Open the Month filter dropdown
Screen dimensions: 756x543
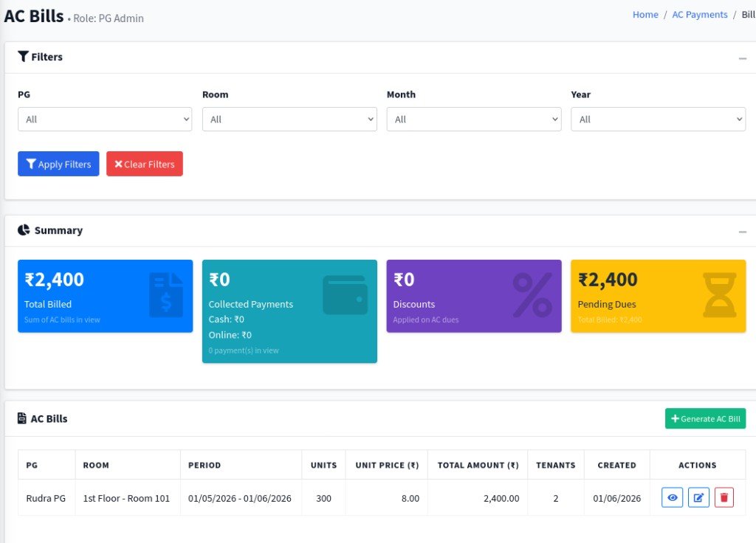474,119
